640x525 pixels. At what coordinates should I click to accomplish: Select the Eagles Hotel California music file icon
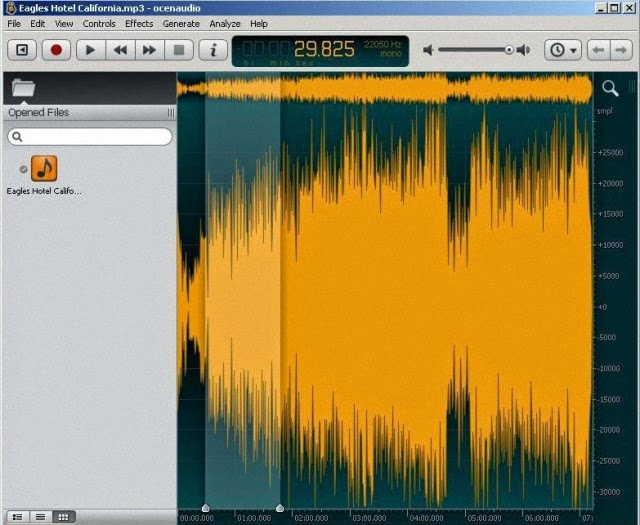[44, 168]
